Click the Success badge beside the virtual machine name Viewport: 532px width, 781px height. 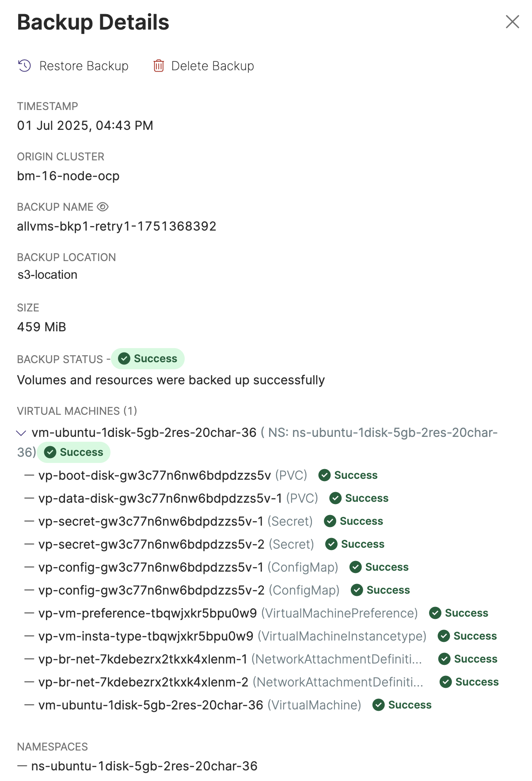point(74,452)
